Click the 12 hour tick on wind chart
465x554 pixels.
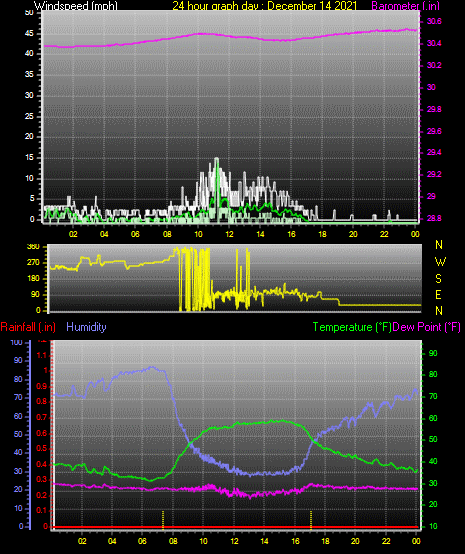pyautogui.click(x=229, y=234)
